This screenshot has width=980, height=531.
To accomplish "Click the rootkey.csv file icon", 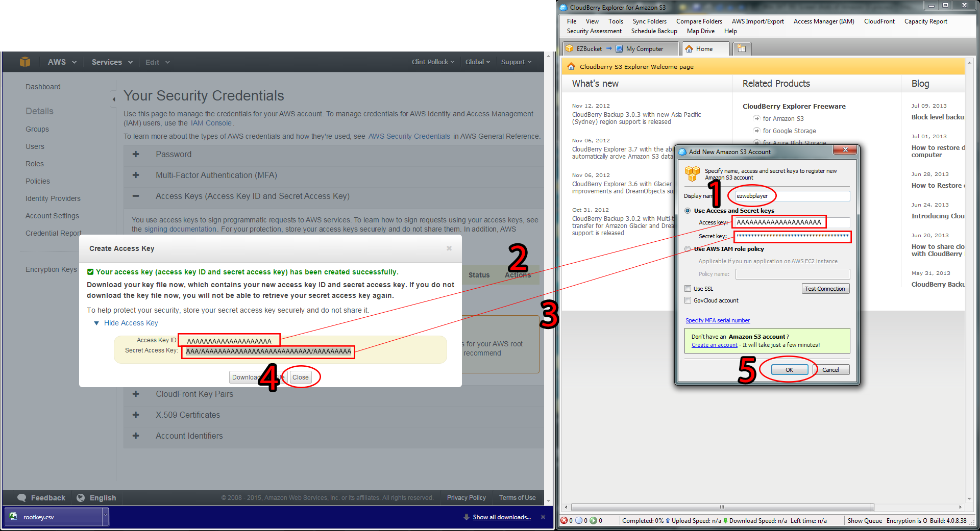I will pos(13,516).
